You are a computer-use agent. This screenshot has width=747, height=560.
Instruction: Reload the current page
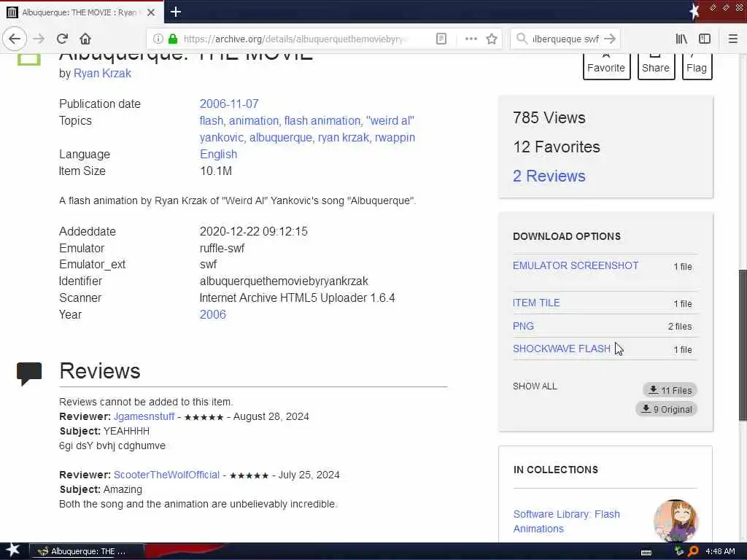(x=63, y=39)
